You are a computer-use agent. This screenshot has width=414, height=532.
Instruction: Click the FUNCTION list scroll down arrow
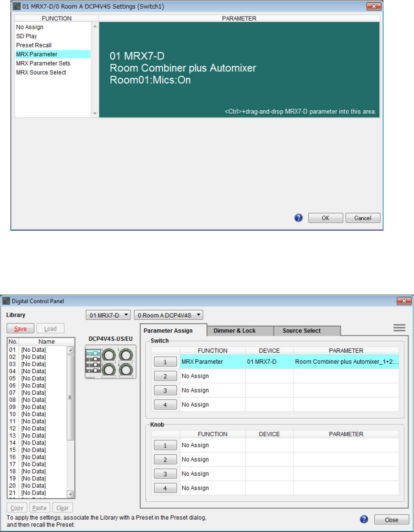tap(95, 113)
